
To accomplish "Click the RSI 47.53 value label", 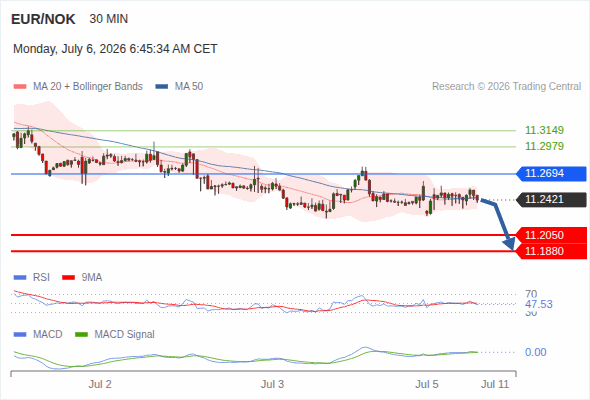I will pos(539,304).
